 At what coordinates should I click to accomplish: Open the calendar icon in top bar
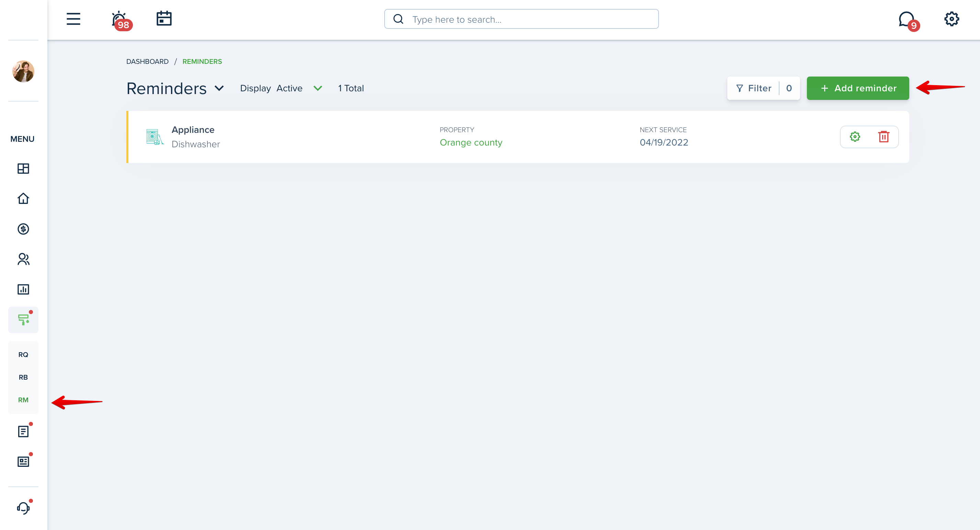[x=164, y=19]
